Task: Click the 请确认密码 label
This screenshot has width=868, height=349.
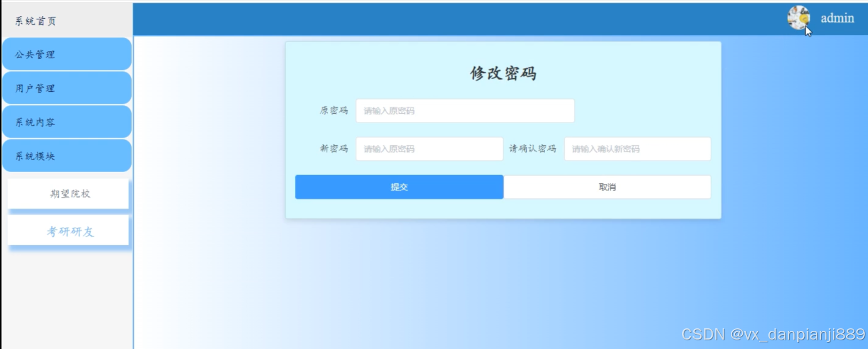Action: point(532,149)
